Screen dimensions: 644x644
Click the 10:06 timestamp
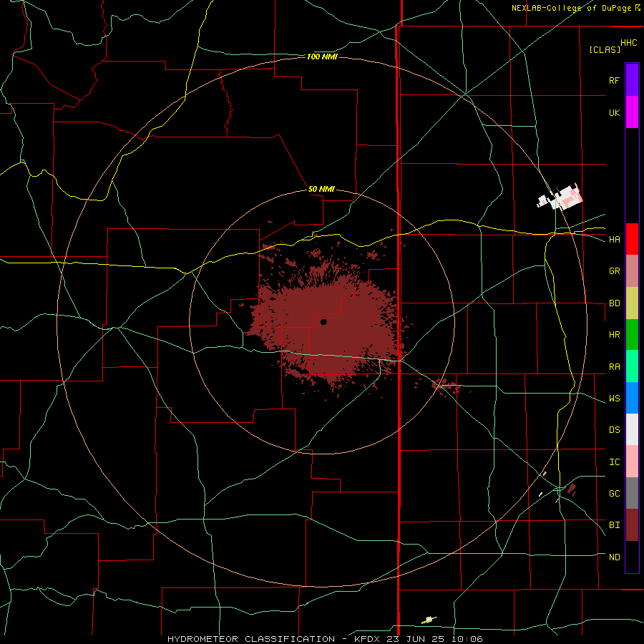pos(467,639)
